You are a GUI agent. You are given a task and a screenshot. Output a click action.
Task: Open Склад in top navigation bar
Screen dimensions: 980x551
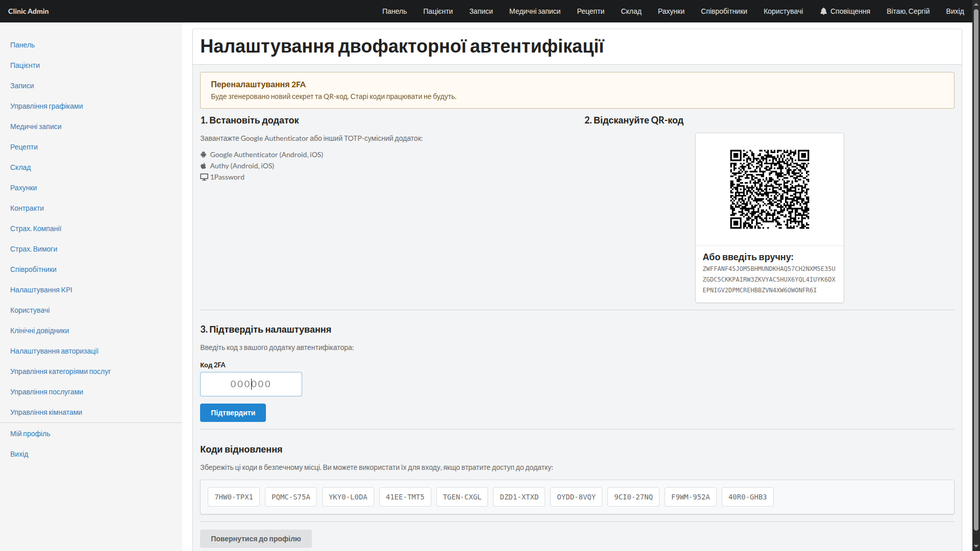[x=631, y=11]
